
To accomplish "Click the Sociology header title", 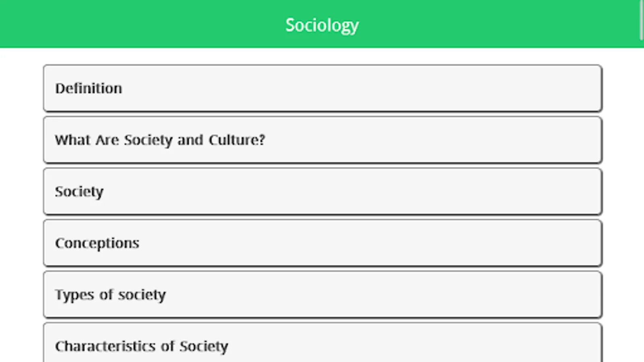I will pos(322,25).
